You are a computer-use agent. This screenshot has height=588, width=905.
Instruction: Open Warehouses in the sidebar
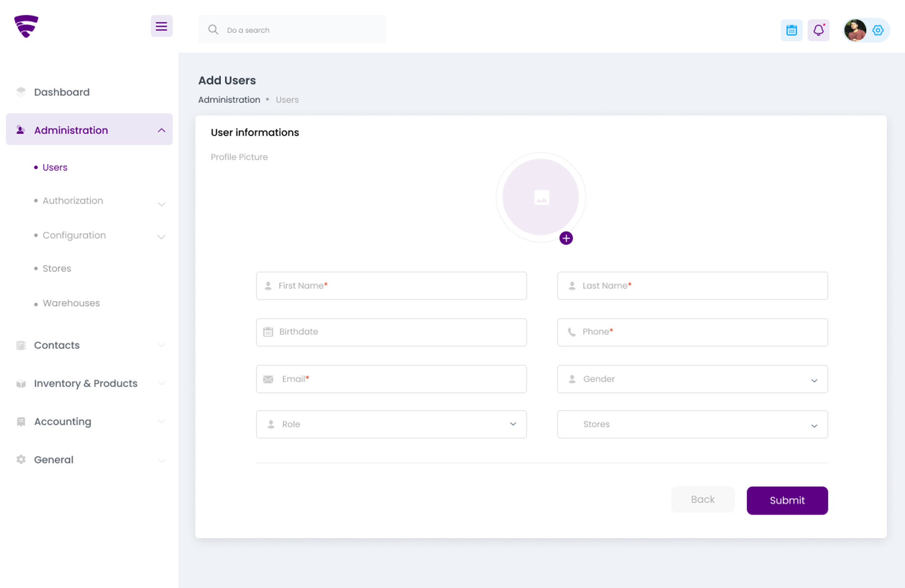click(71, 303)
